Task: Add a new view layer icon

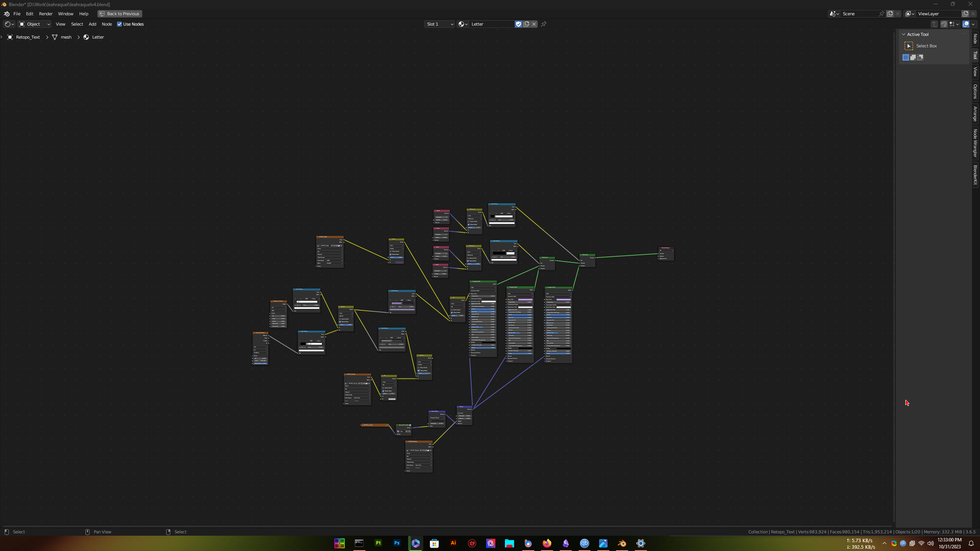Action: [x=965, y=14]
